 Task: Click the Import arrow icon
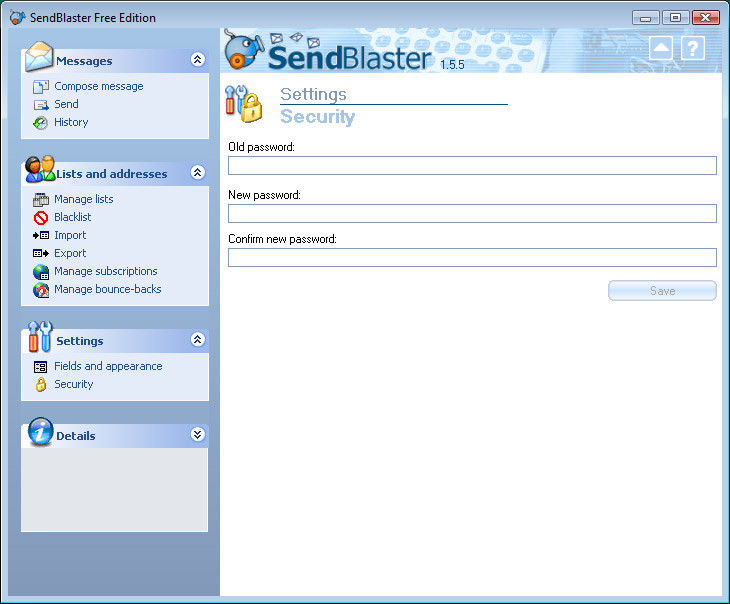(41, 236)
